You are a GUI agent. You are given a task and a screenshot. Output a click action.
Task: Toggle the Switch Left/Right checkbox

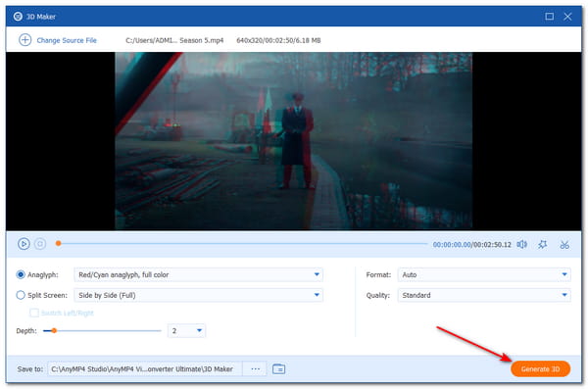coord(34,313)
